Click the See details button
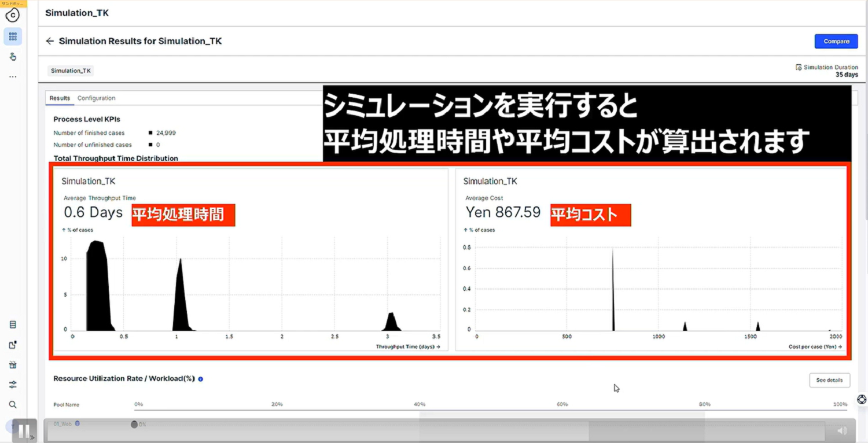This screenshot has height=443, width=868. [x=829, y=380]
